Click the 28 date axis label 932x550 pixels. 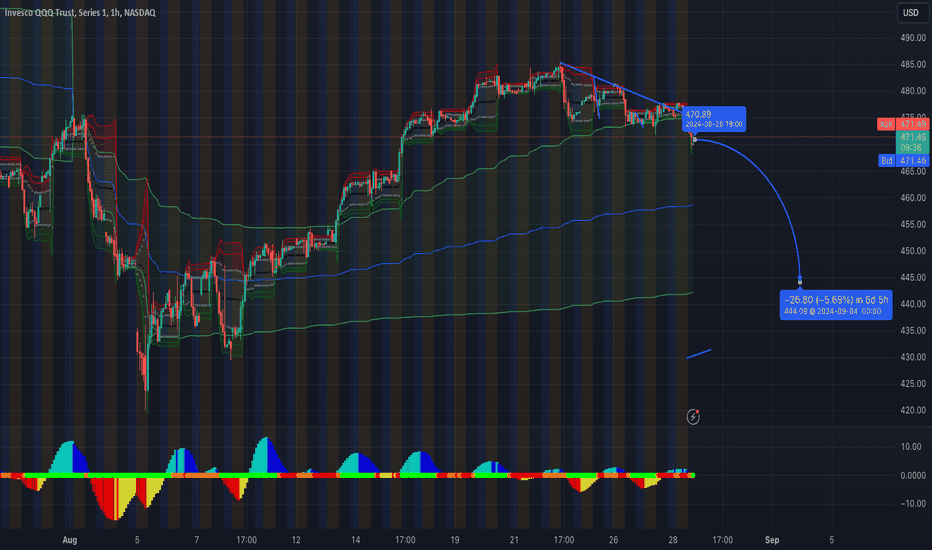[673, 540]
